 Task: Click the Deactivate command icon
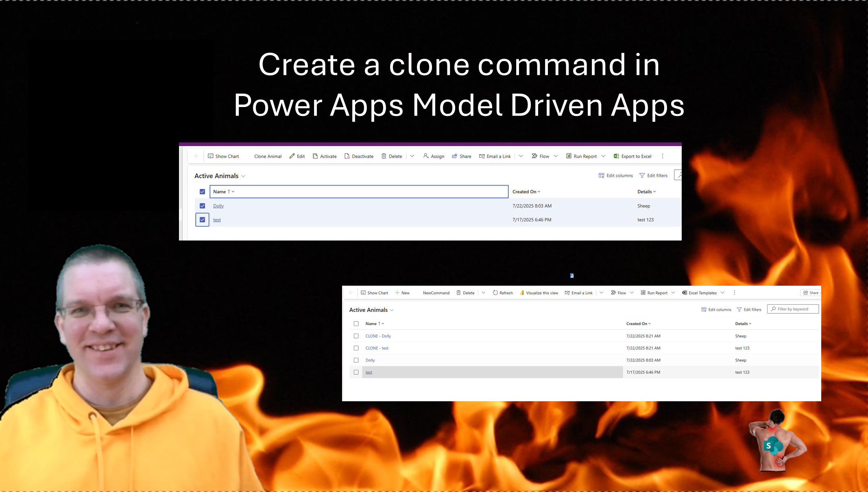[347, 156]
